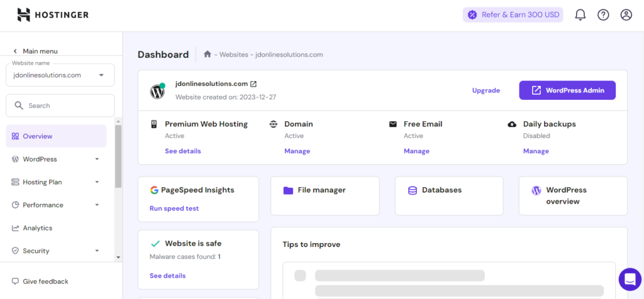Click See details under Website is safe

point(167,276)
